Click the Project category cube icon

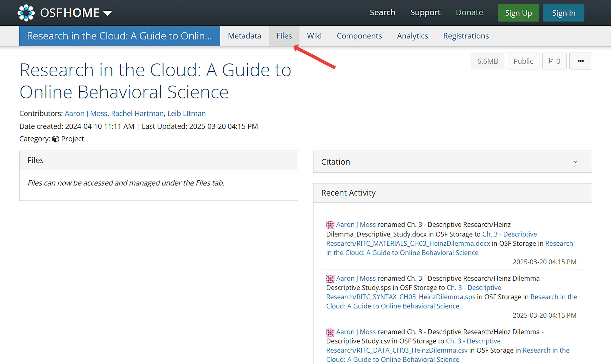point(56,139)
